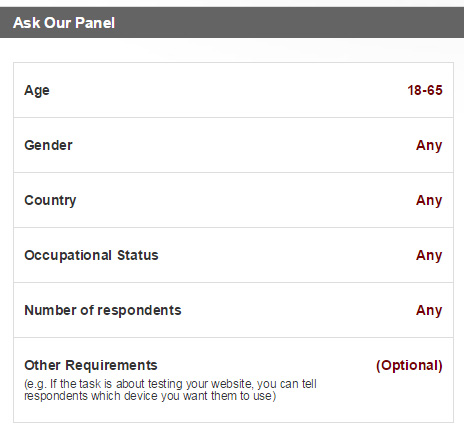Open the Country row

click(x=233, y=200)
